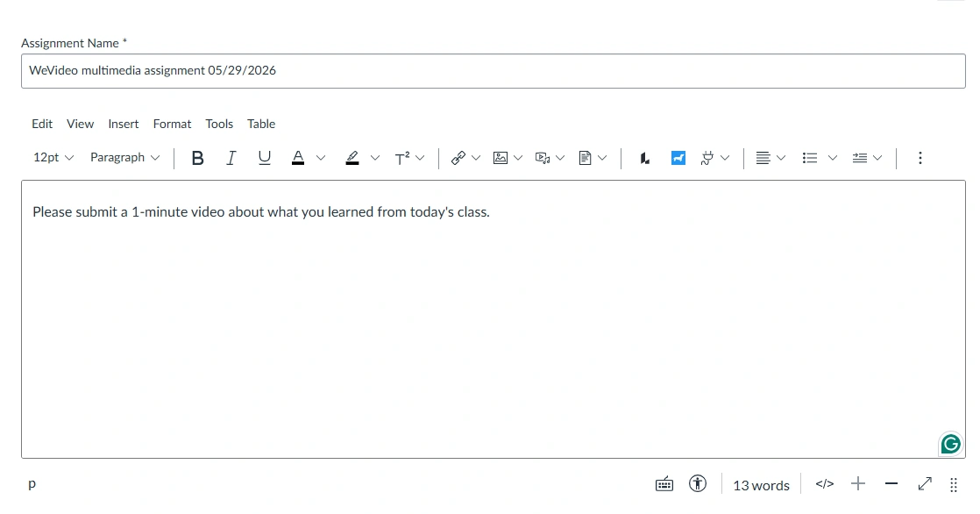Expand documents options arrow

pos(602,158)
